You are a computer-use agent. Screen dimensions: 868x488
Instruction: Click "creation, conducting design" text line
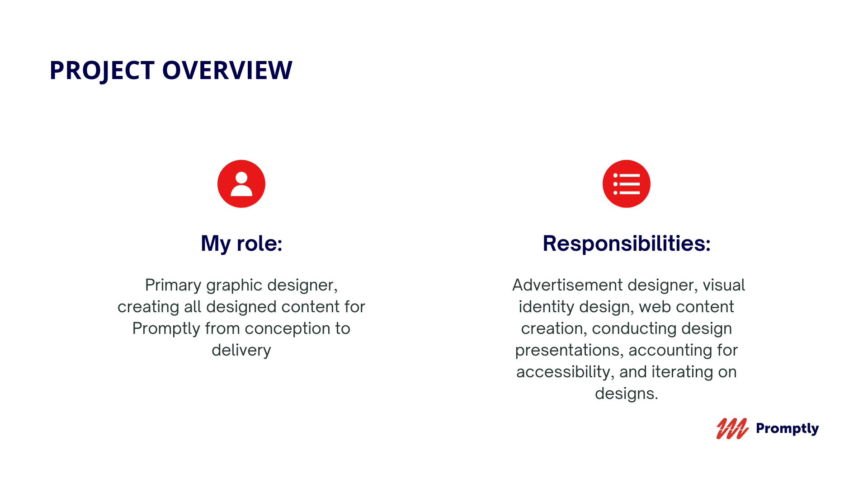626,328
